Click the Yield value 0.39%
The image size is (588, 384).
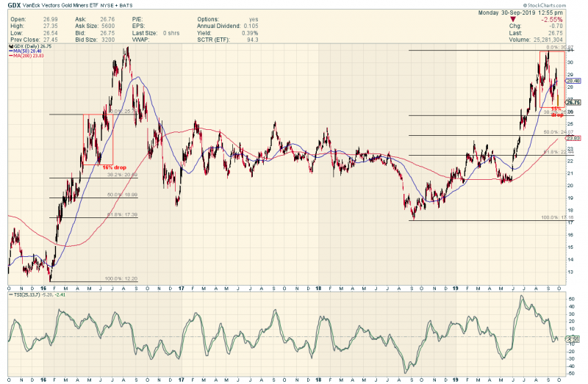(250, 33)
